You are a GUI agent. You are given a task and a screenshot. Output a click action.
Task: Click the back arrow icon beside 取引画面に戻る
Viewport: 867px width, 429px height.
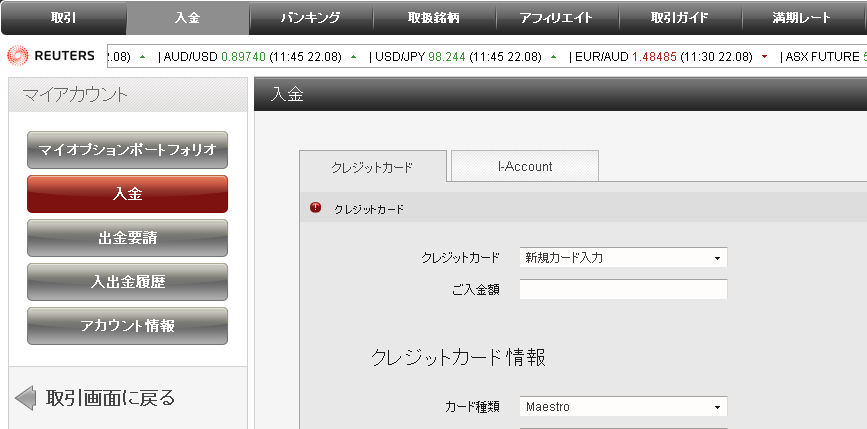point(25,398)
